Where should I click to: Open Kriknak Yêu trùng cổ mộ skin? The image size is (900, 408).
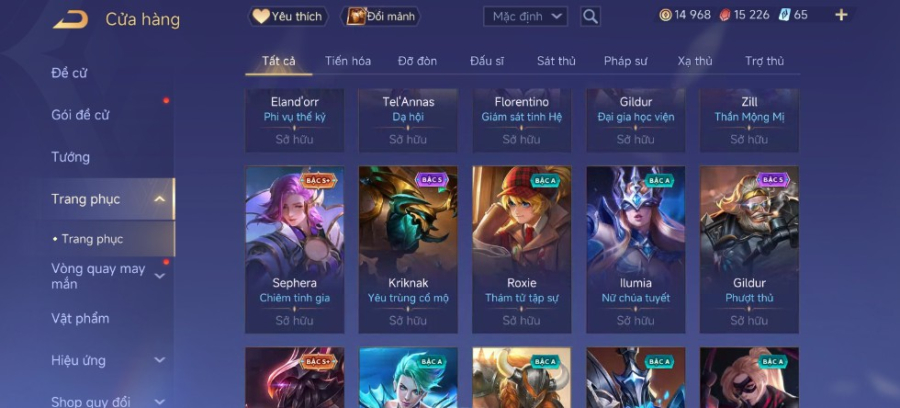pyautogui.click(x=408, y=250)
